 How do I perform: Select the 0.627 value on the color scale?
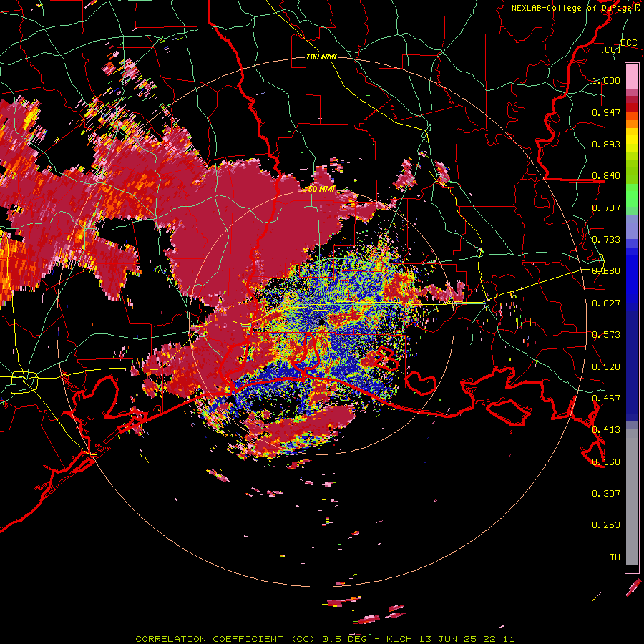coord(606,303)
